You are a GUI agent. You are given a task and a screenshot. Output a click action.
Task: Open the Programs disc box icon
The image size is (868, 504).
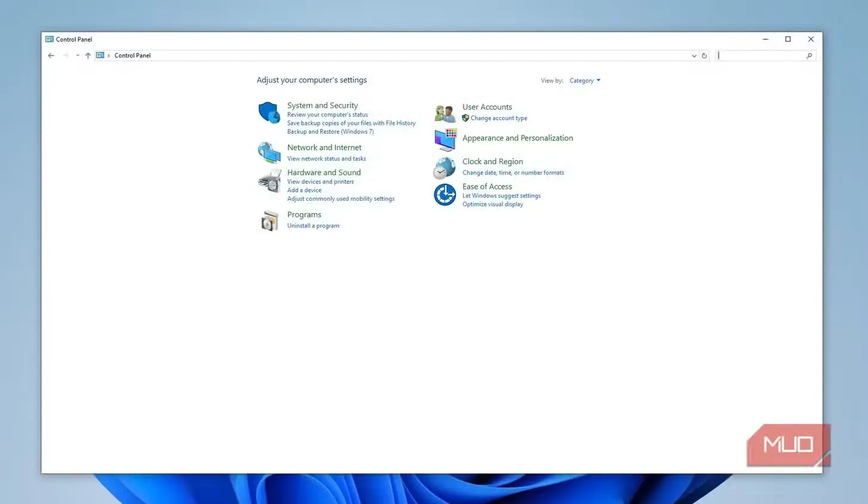[x=269, y=220]
